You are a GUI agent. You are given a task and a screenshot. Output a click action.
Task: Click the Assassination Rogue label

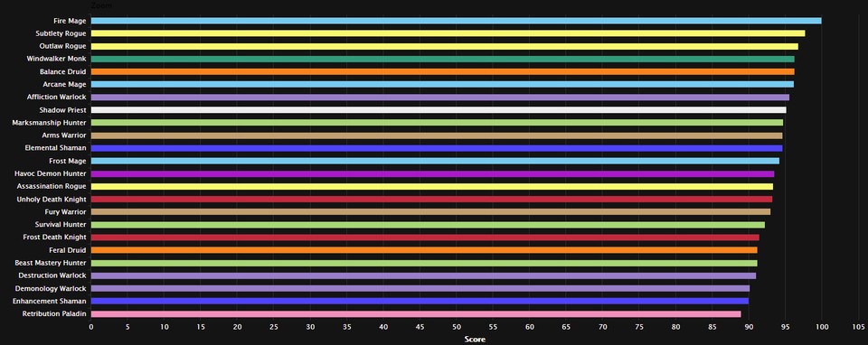pyautogui.click(x=52, y=186)
